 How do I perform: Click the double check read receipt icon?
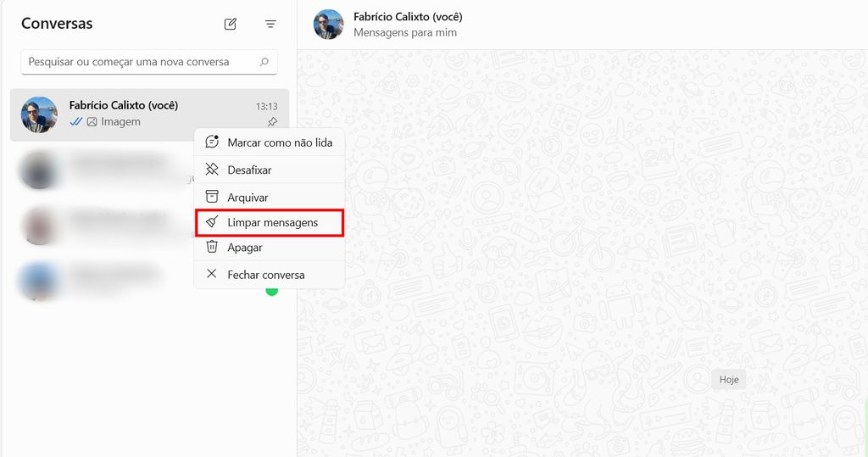(76, 122)
